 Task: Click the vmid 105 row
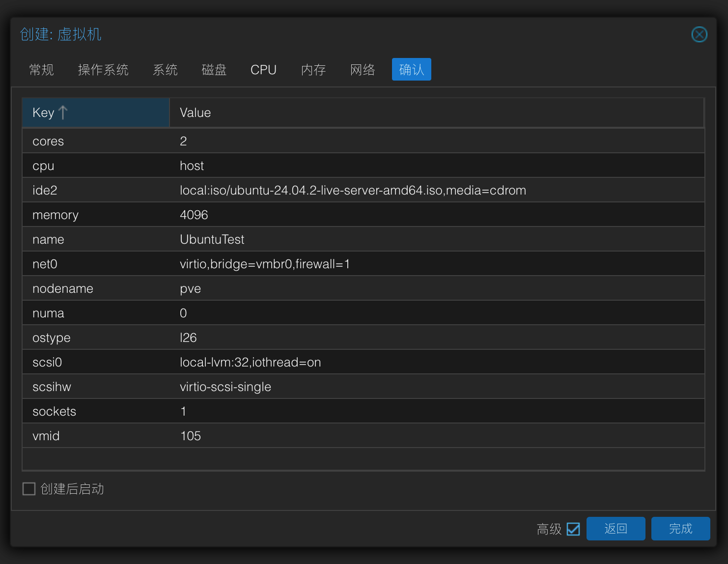pos(364,436)
